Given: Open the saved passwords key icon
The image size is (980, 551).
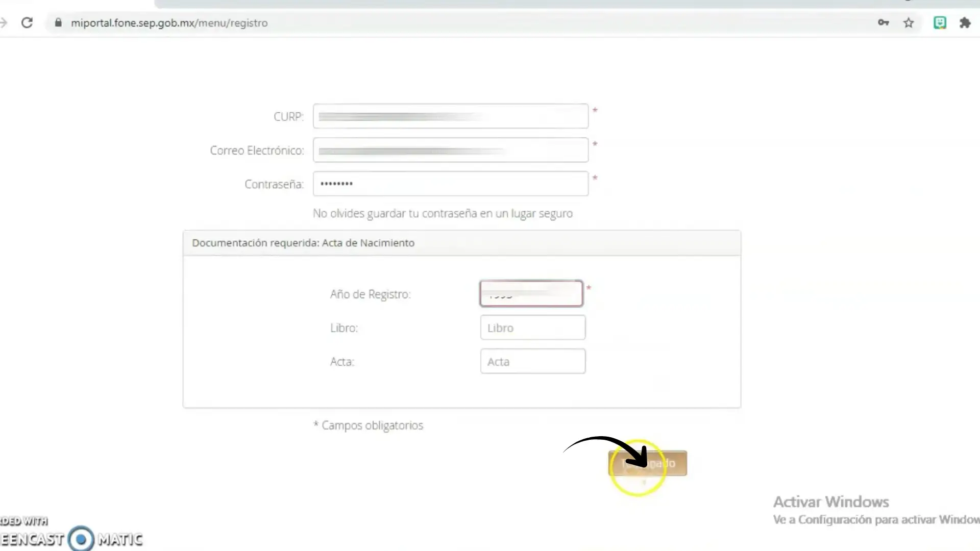Looking at the screenshot, I should [884, 23].
